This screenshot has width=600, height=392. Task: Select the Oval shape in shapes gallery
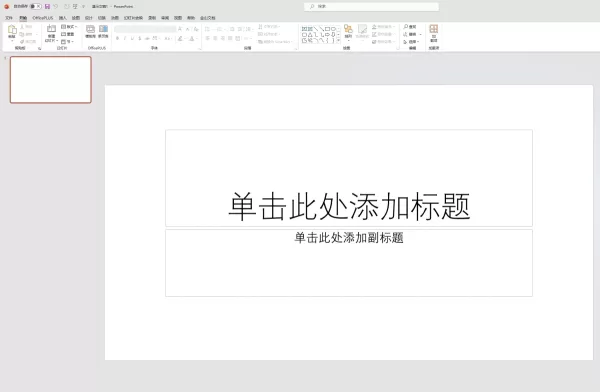(x=334, y=29)
